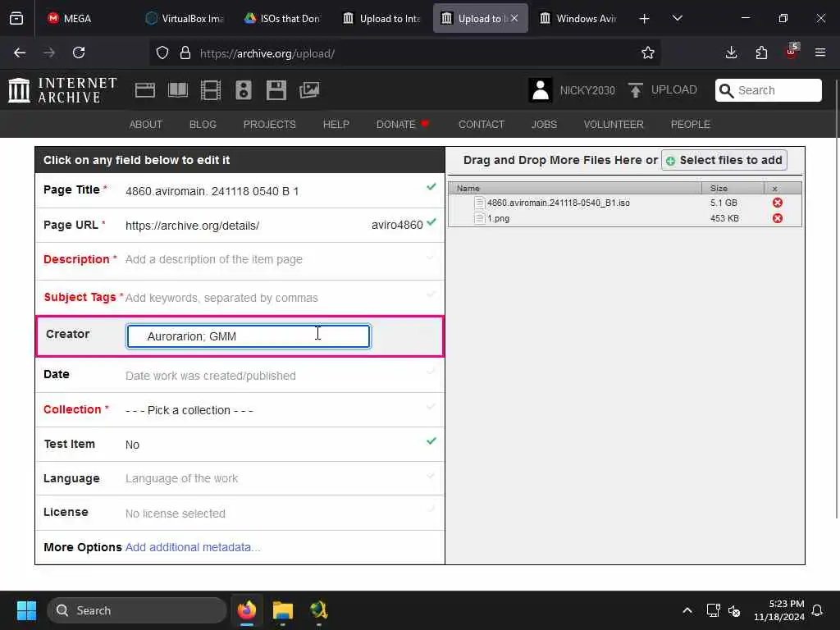Open the PEOPLE menu link
The image size is (840, 630).
691,125
